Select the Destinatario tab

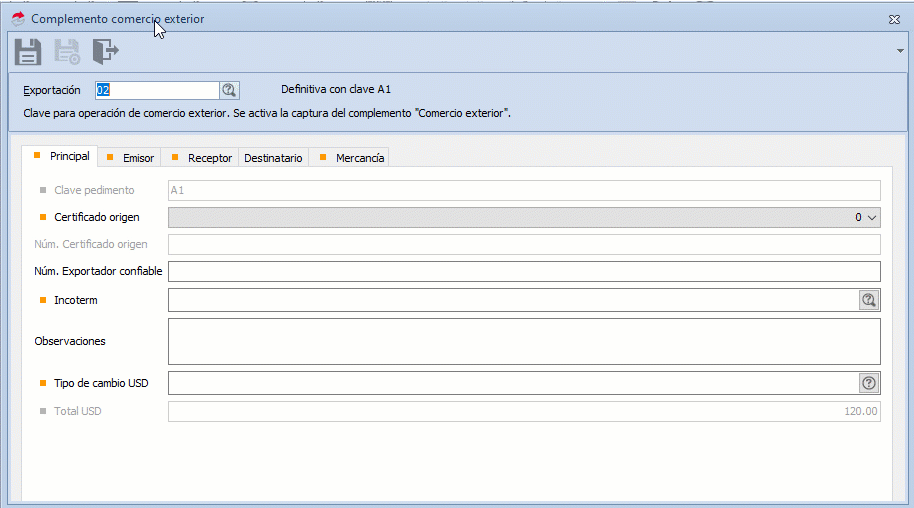(x=273, y=158)
